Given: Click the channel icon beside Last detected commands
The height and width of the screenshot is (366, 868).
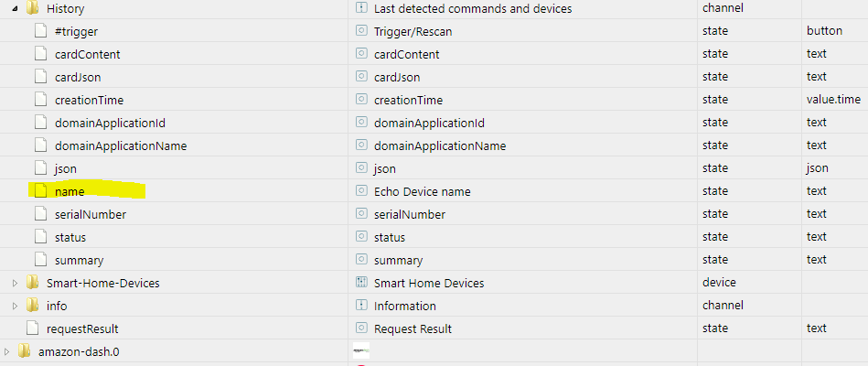Looking at the screenshot, I should click(x=361, y=8).
